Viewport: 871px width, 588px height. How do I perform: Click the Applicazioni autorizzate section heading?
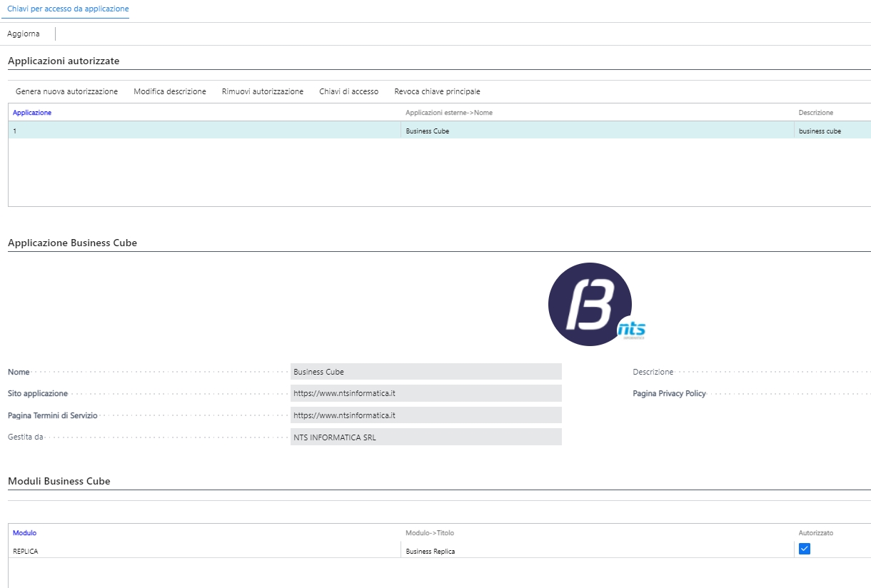click(64, 61)
